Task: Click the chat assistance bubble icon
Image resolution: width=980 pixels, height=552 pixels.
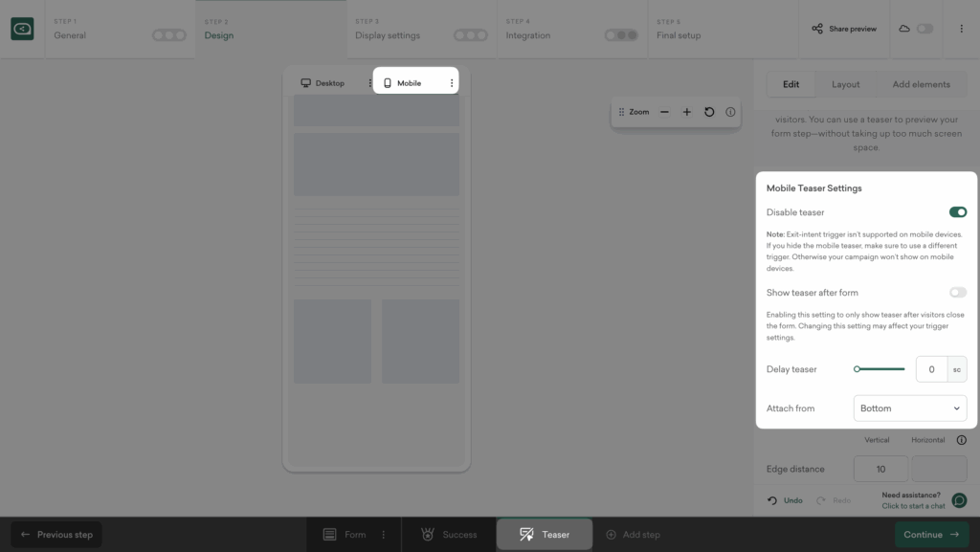Action: coord(959,500)
